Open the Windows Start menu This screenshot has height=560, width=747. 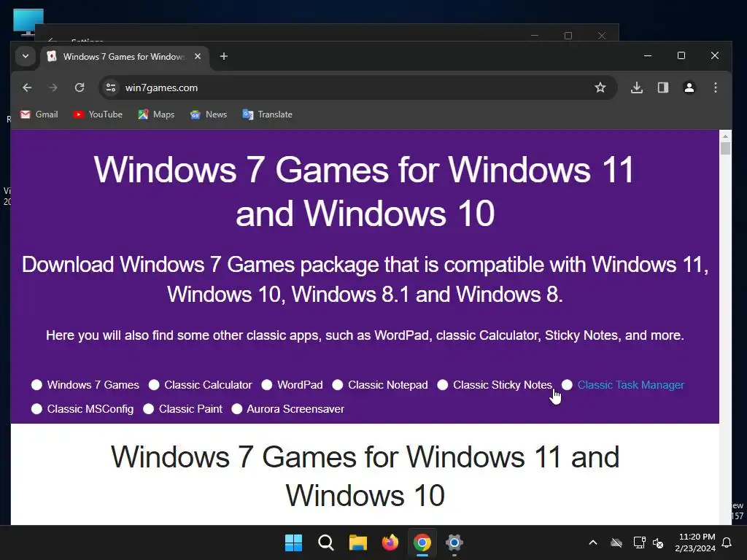click(x=293, y=542)
